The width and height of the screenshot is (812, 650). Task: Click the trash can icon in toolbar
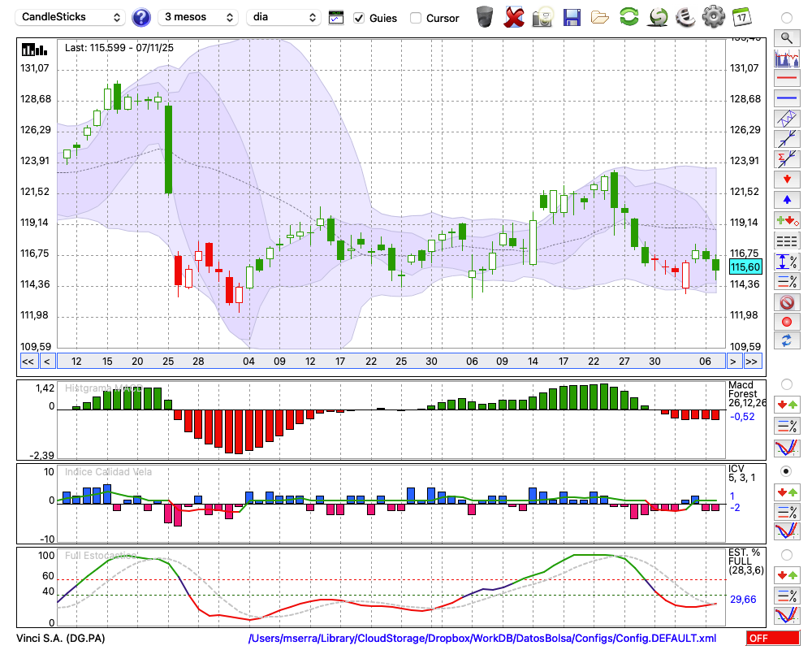click(485, 16)
